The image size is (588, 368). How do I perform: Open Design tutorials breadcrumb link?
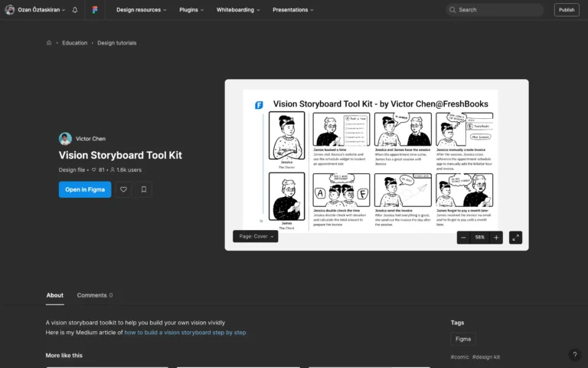click(117, 43)
